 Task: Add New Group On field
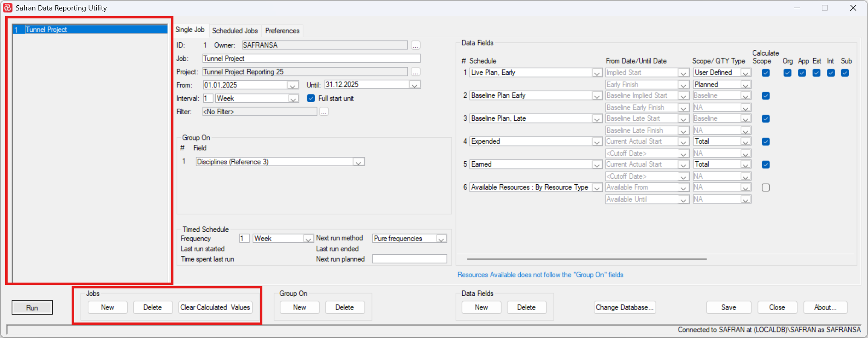299,307
